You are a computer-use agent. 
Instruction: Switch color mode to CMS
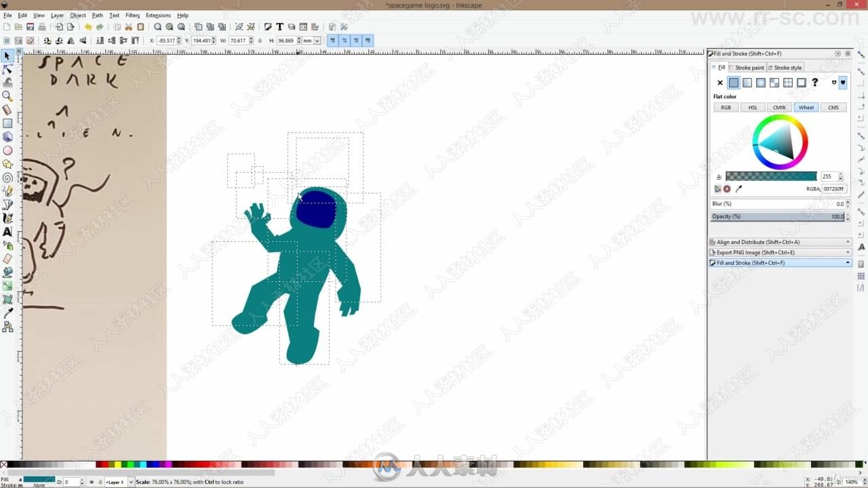[x=833, y=108]
